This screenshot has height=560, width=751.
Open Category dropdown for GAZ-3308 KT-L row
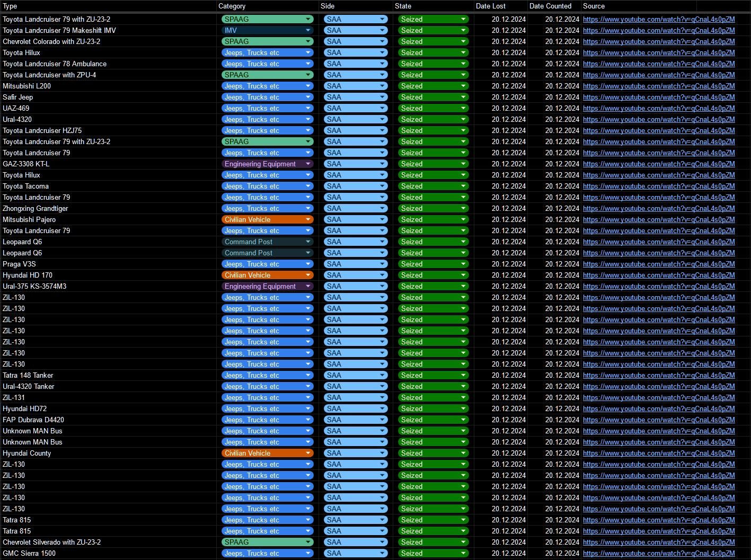(x=268, y=164)
